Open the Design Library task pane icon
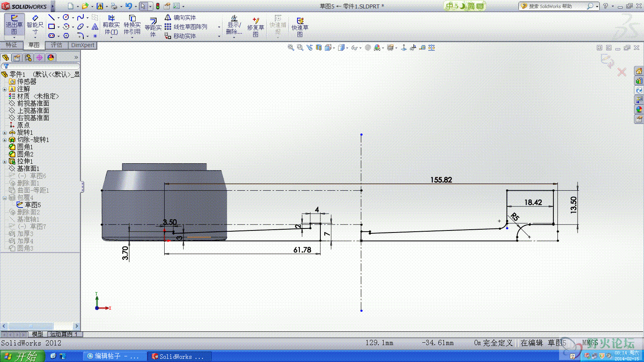644x362 pixels. tap(639, 81)
